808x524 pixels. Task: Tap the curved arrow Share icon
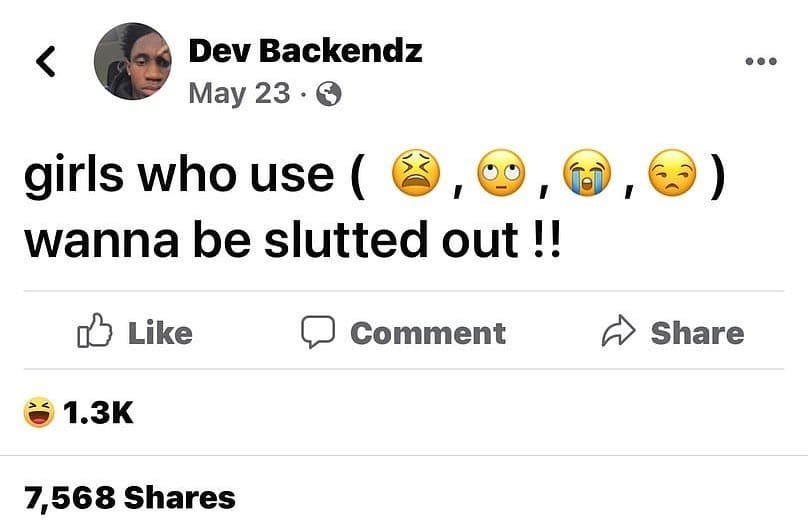tap(618, 333)
